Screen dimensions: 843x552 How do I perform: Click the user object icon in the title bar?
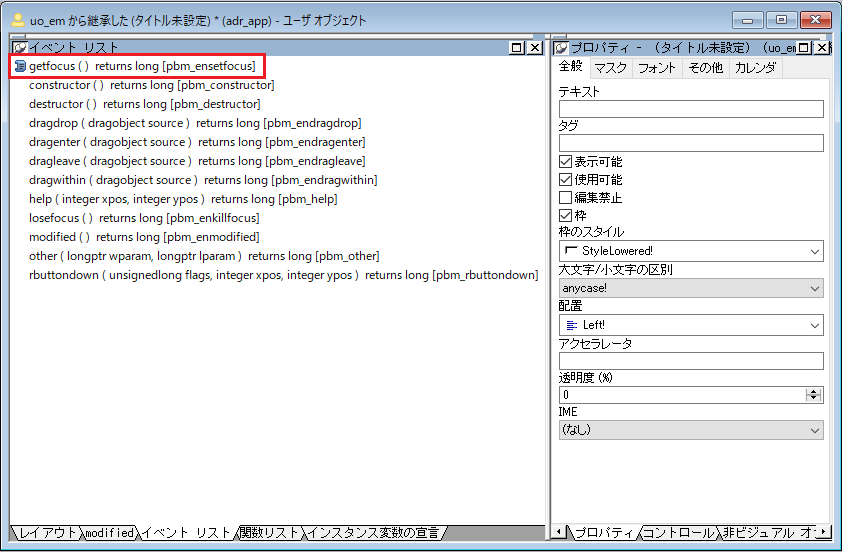point(17,20)
